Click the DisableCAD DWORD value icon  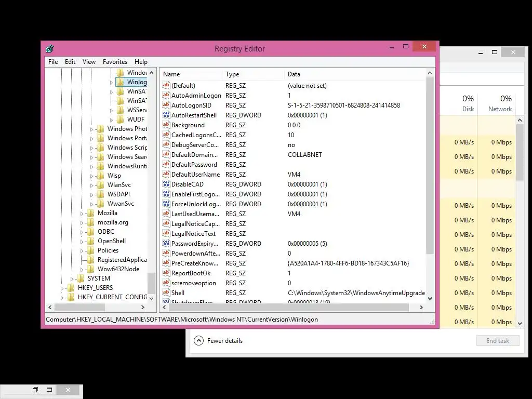point(166,184)
